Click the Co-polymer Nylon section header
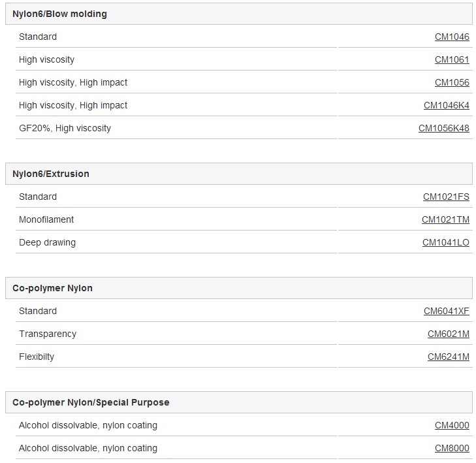The height and width of the screenshot is (463, 476). click(x=239, y=288)
